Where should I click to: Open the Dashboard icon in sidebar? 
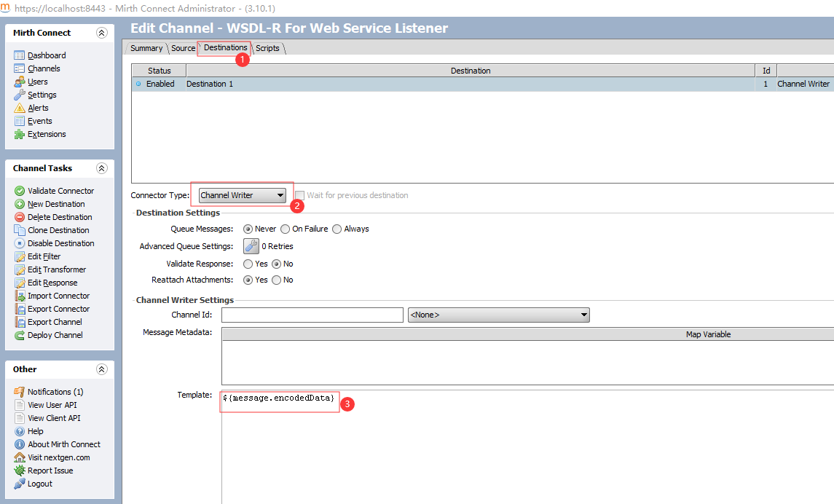tap(19, 55)
